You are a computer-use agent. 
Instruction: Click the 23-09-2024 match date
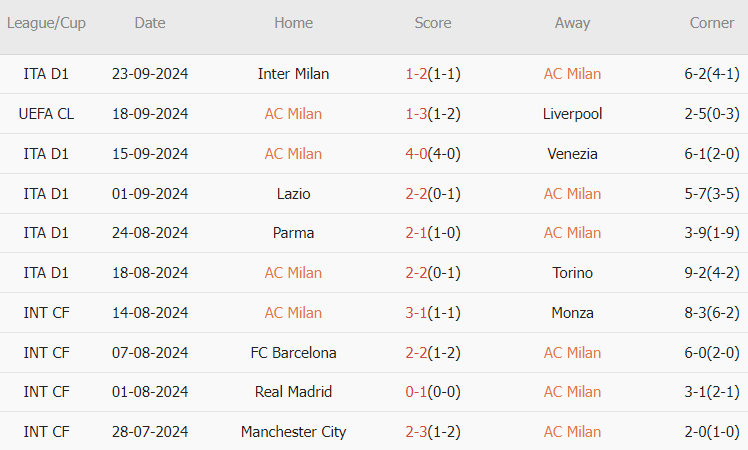tap(150, 74)
